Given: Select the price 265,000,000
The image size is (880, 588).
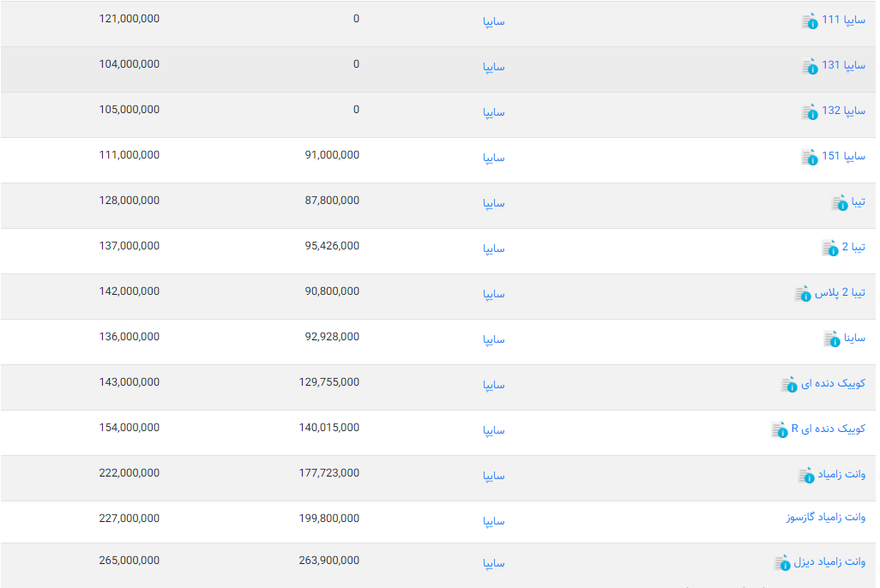Looking at the screenshot, I should tap(129, 561).
